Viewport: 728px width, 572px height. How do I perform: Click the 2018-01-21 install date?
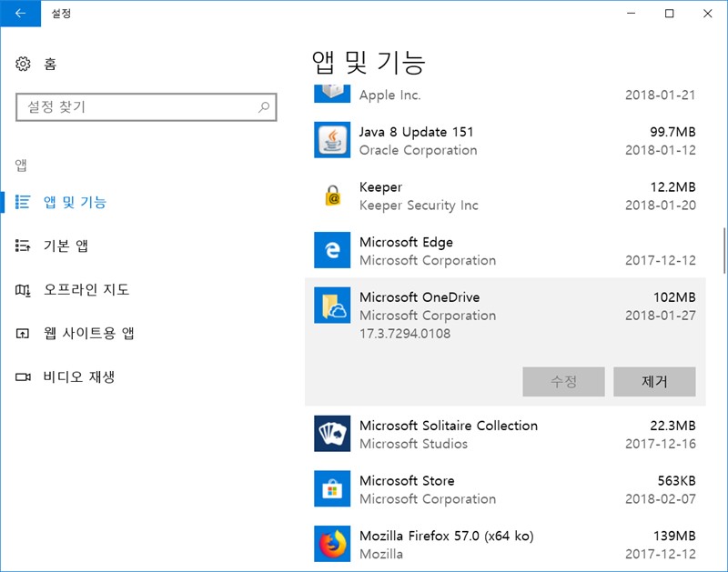(x=661, y=95)
